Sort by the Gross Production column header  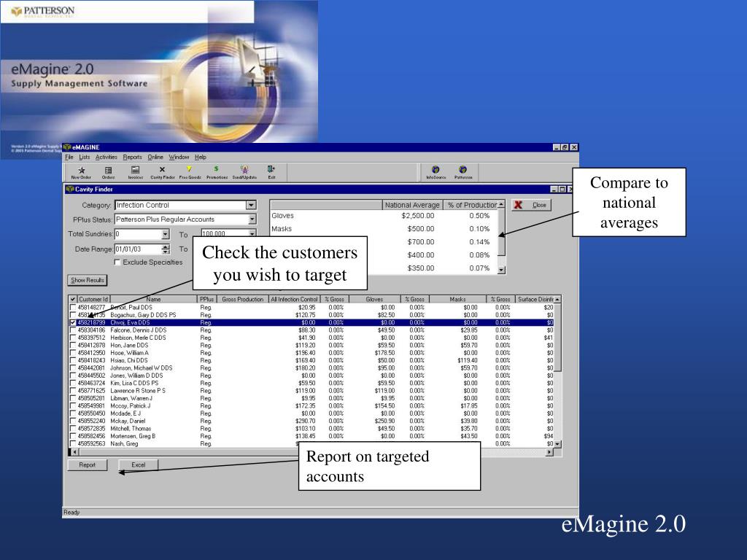(x=242, y=300)
